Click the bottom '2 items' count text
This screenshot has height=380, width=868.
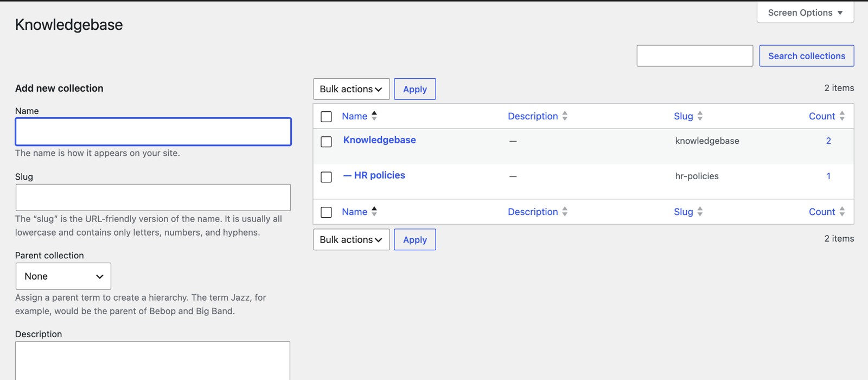click(839, 238)
